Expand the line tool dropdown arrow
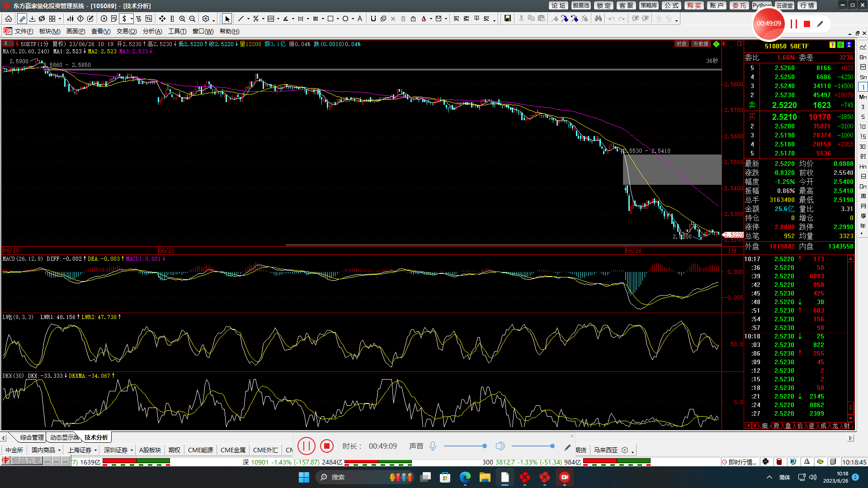 [248, 19]
